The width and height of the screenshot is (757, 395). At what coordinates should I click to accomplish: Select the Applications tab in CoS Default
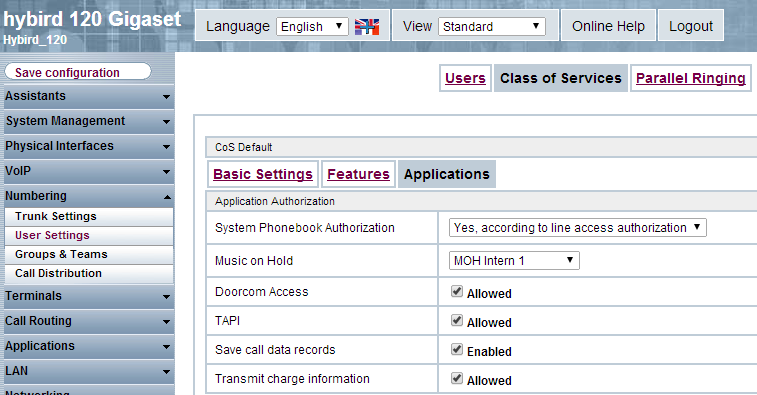[447, 174]
